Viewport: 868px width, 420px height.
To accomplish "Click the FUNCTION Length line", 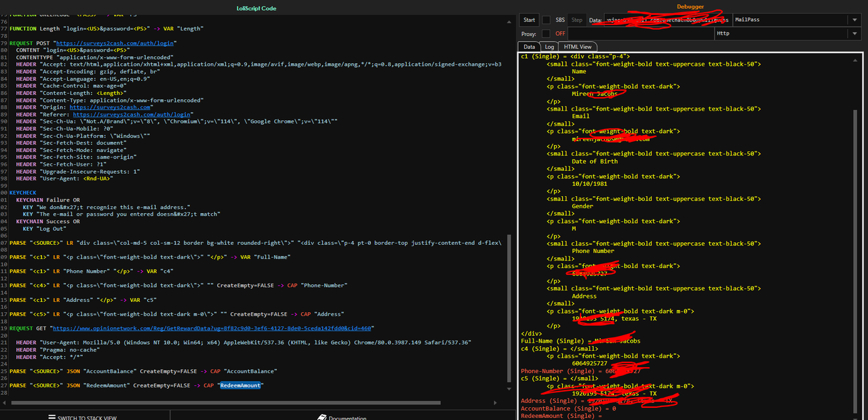I will coord(106,28).
